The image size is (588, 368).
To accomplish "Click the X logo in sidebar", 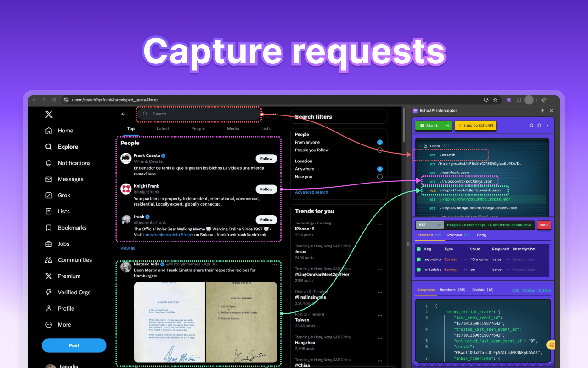I will click(49, 115).
